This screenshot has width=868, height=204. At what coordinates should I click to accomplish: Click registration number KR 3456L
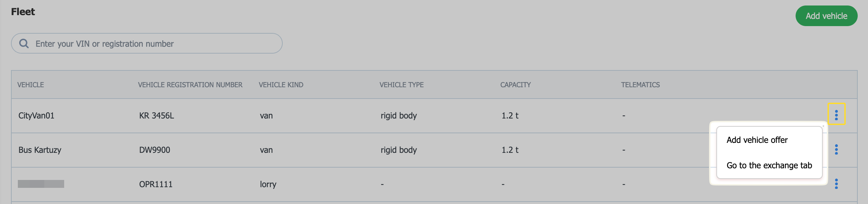point(156,116)
